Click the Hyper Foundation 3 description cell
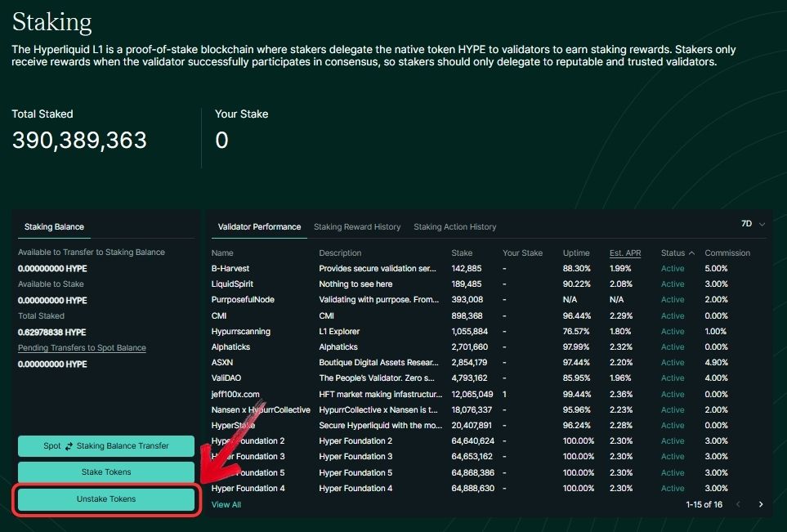787x532 pixels. point(355,456)
